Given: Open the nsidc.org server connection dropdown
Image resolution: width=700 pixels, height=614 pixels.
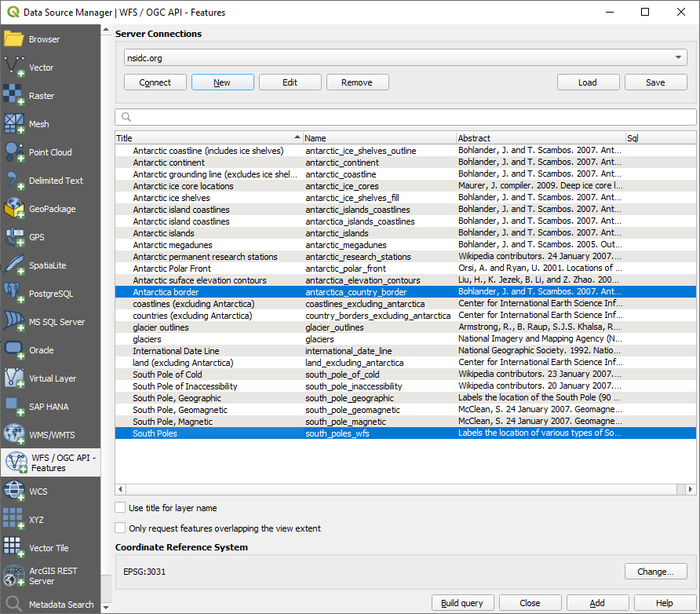Looking at the screenshot, I should coord(405,58).
